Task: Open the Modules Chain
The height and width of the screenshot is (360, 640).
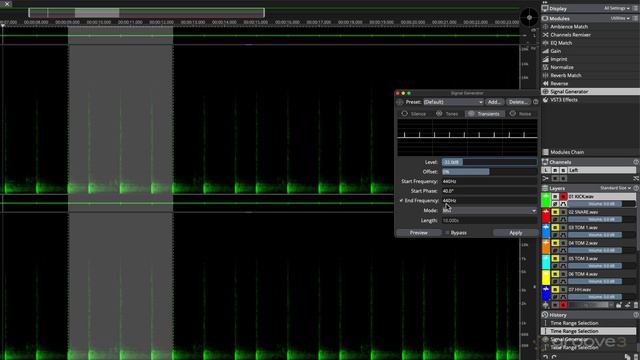Action: pos(567,152)
